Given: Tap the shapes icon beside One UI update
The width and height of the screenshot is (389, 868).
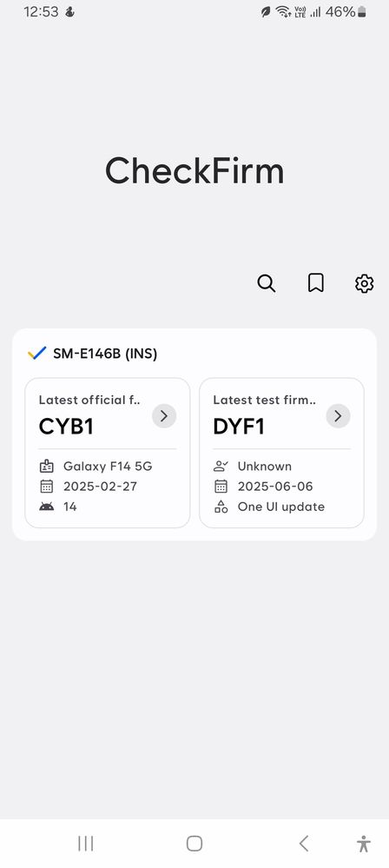Looking at the screenshot, I should [221, 507].
